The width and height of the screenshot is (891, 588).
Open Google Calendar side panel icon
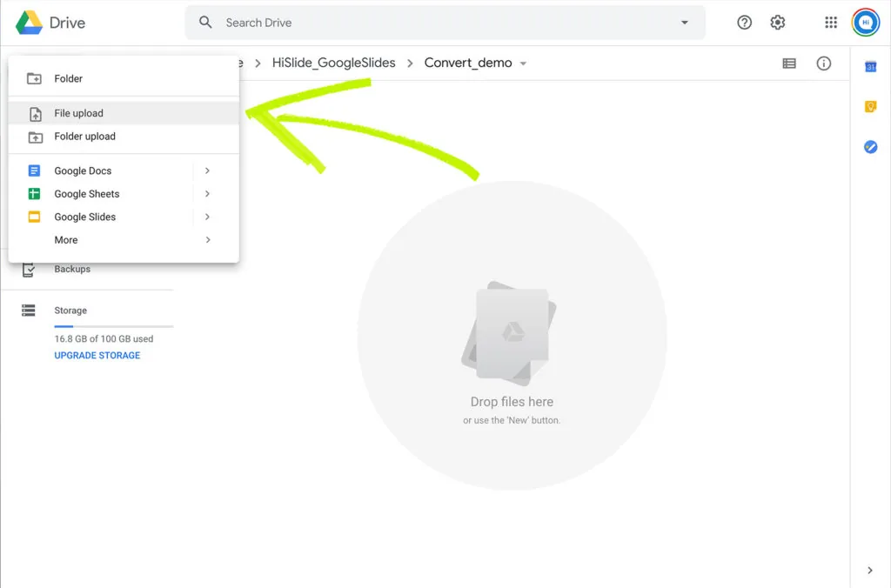coord(870,67)
